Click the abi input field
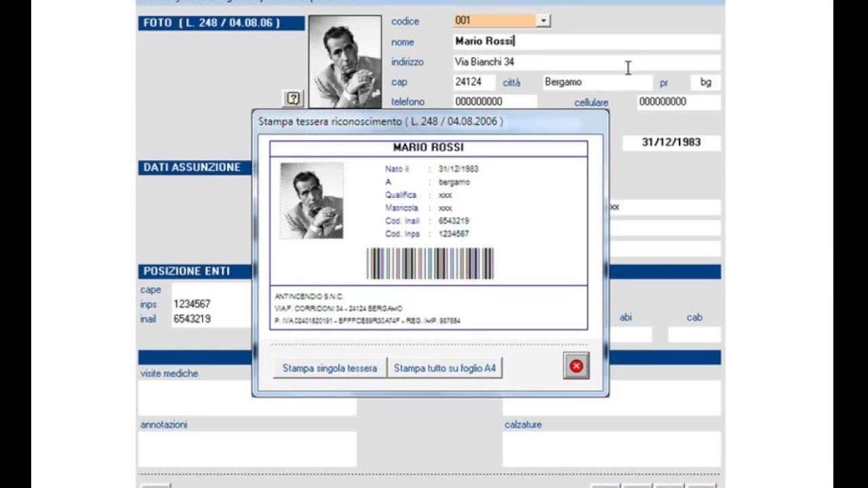This screenshot has width=868, height=488. point(631,334)
